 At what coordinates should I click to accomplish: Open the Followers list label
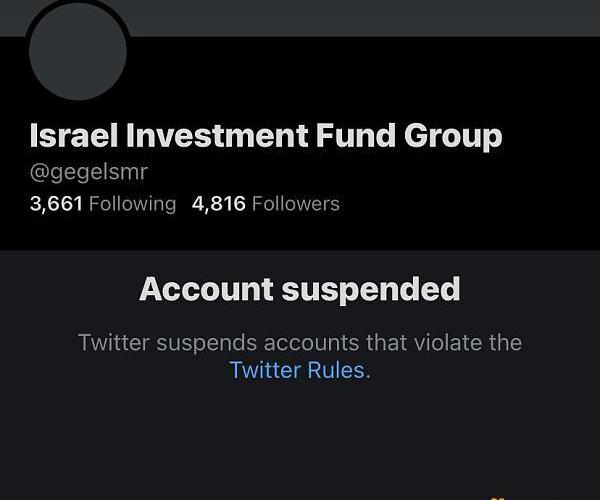point(295,204)
